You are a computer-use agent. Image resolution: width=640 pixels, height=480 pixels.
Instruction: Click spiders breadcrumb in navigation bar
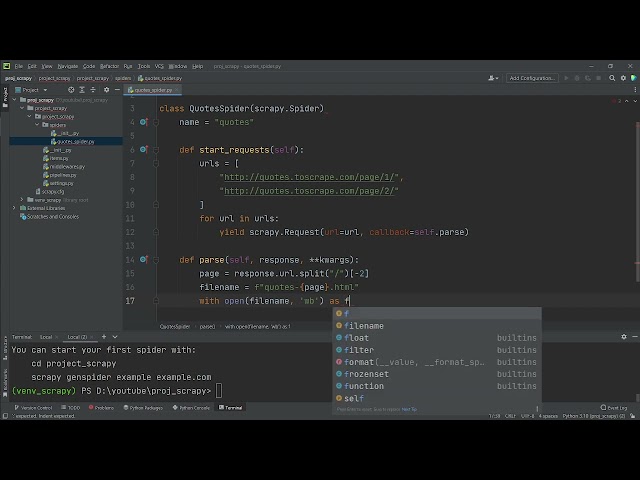click(x=123, y=78)
